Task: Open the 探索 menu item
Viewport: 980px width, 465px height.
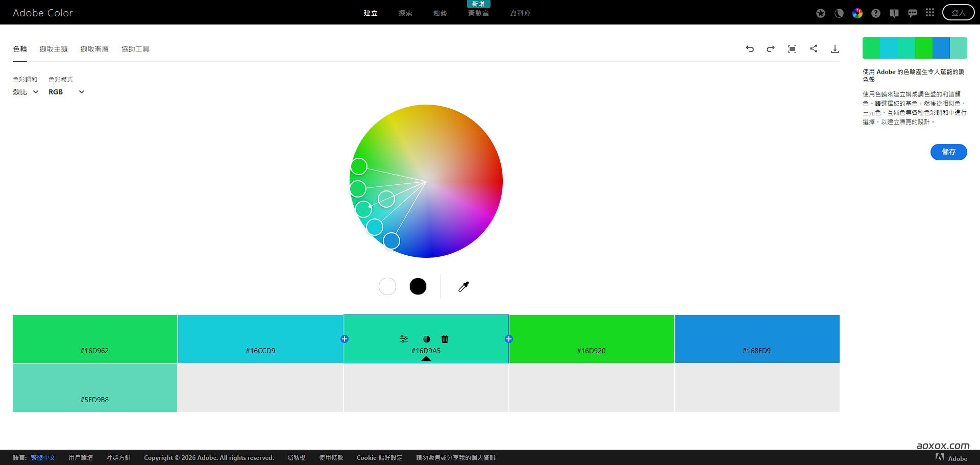Action: [x=406, y=13]
